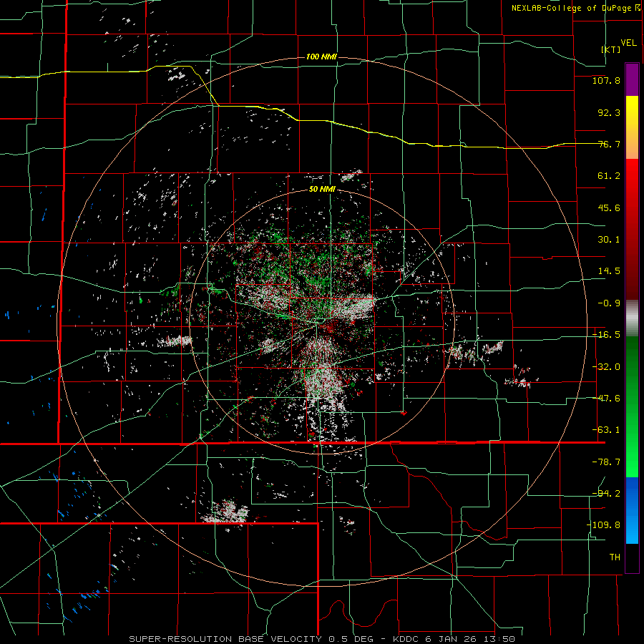This screenshot has width=644, height=644.
Task: Pick the purple segment of the color bar
Action: coord(632,79)
